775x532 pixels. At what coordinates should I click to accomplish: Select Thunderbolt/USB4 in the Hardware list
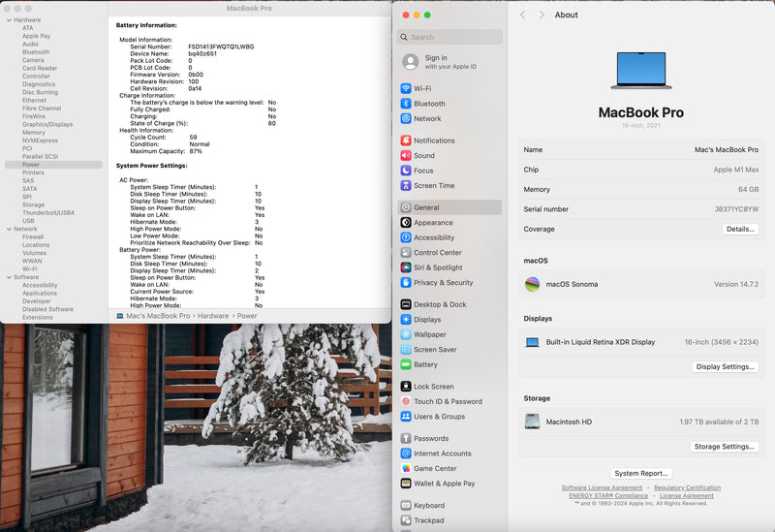click(x=47, y=212)
